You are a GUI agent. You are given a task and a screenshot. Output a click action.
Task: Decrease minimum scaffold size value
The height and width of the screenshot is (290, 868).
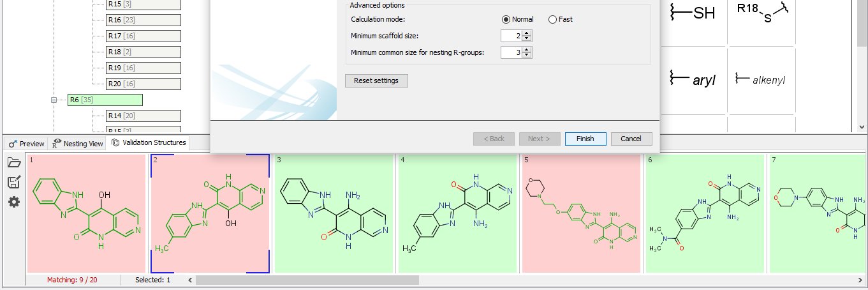pos(527,39)
